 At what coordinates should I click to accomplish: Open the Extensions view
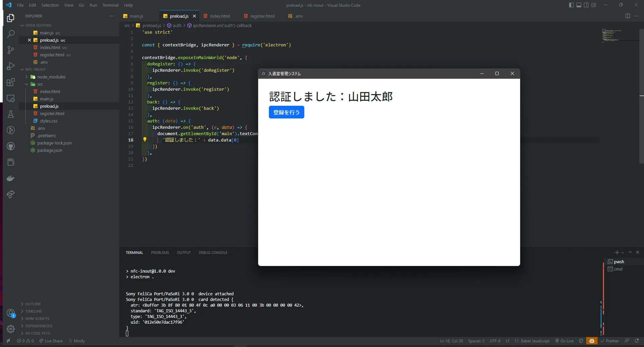pos(11,82)
